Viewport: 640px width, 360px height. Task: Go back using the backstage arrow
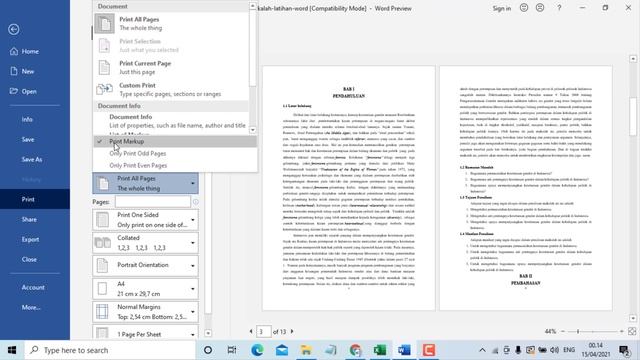pos(14,29)
